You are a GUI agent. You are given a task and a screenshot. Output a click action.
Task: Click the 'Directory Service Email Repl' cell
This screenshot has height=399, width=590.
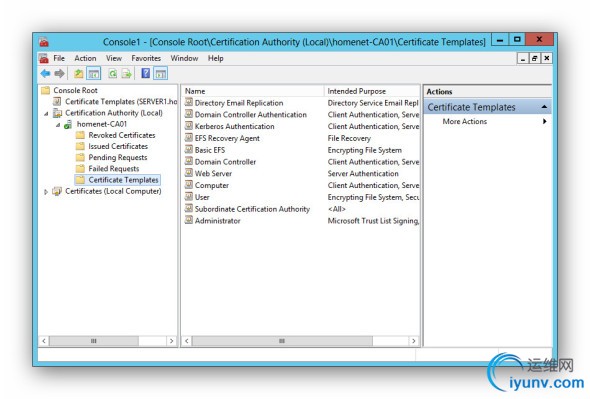pyautogui.click(x=373, y=103)
